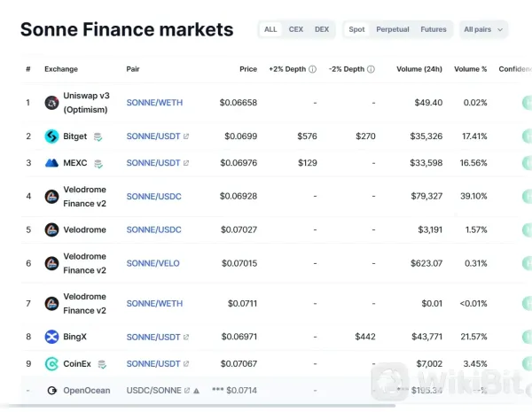Viewport: 532px width, 412px height.
Task: Open SONNE/WETH pair on Uniswap v3
Action: tap(154, 103)
